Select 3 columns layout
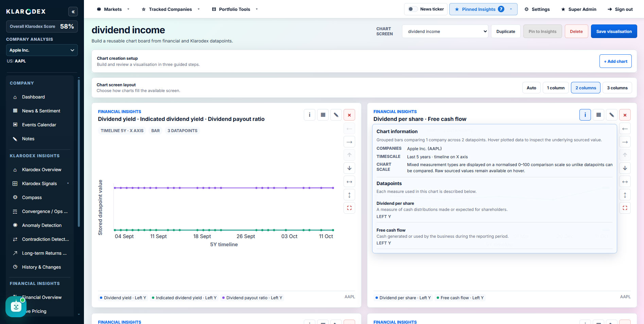Screen dimensions: 644x324 click(x=617, y=88)
